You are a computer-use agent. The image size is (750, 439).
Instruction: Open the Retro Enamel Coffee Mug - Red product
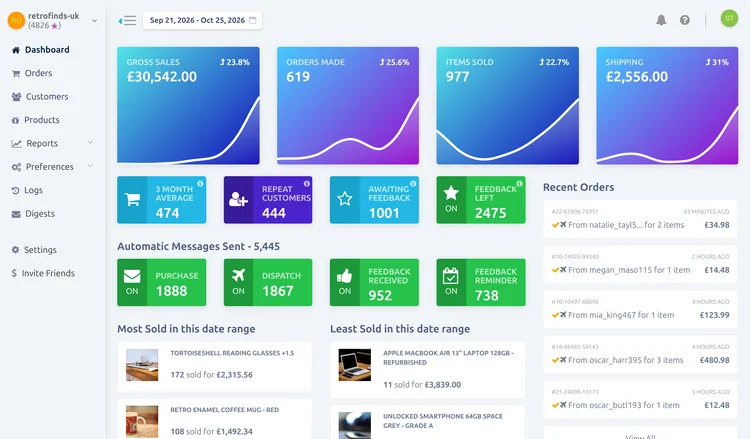point(214,420)
